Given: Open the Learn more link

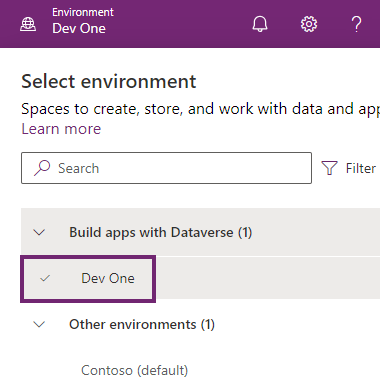Looking at the screenshot, I should coord(61,129).
